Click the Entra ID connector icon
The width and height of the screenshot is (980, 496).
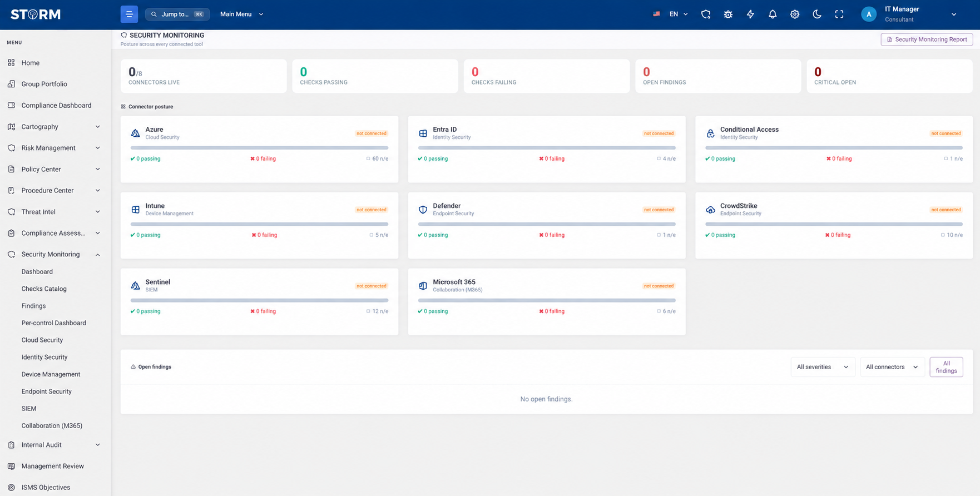423,133
